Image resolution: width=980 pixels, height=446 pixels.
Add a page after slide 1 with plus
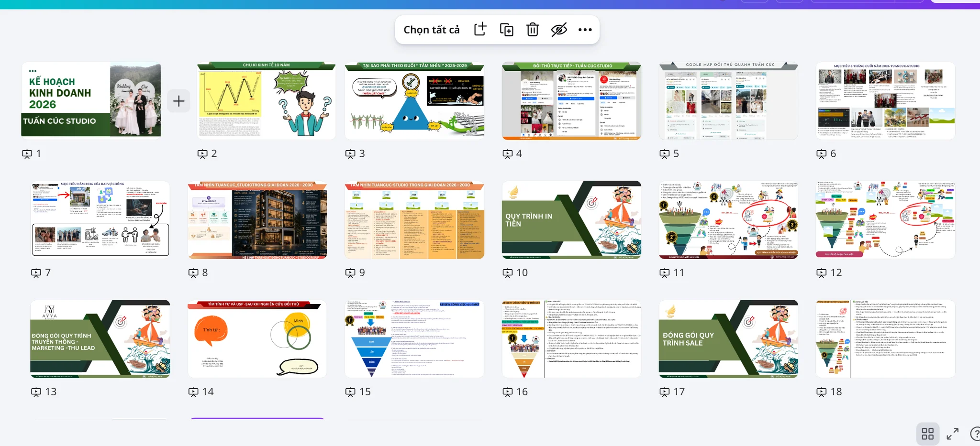click(x=178, y=101)
